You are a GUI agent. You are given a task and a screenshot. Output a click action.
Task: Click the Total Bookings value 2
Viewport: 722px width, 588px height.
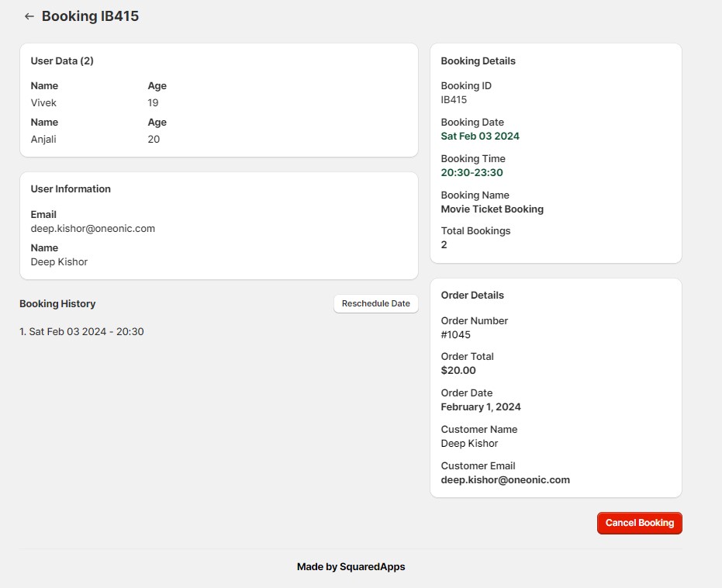[x=444, y=245]
